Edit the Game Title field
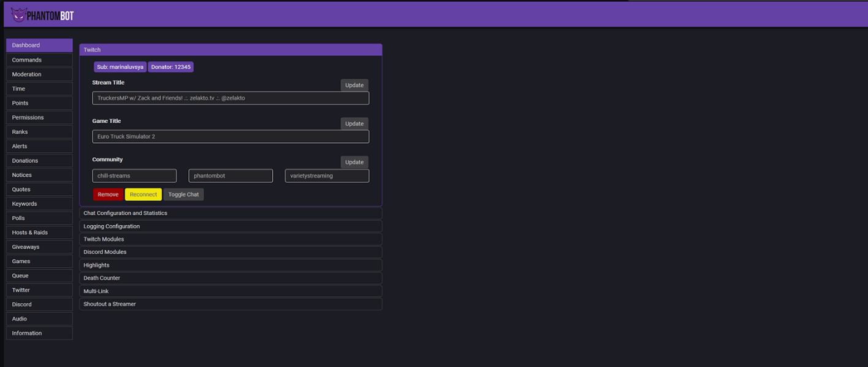This screenshot has width=868, height=367. pyautogui.click(x=230, y=137)
